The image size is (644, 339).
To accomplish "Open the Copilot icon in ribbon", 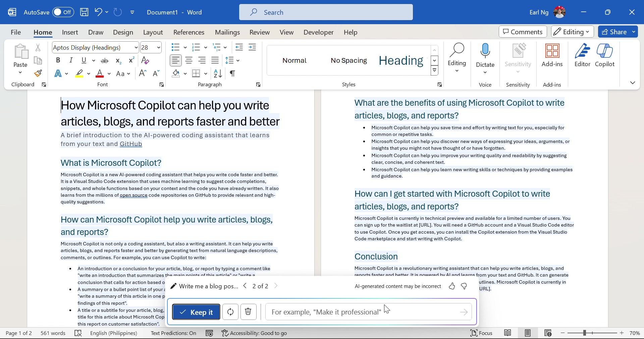I will 605,55.
